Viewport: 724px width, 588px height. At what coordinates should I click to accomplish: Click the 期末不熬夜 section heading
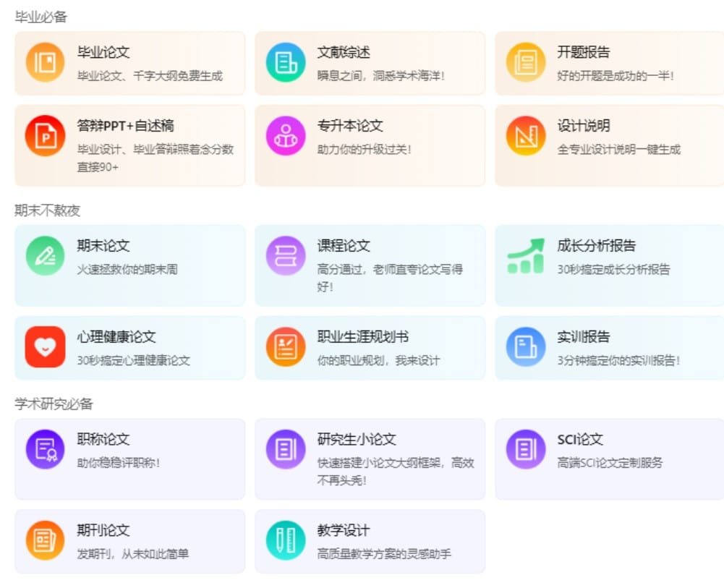[47, 210]
